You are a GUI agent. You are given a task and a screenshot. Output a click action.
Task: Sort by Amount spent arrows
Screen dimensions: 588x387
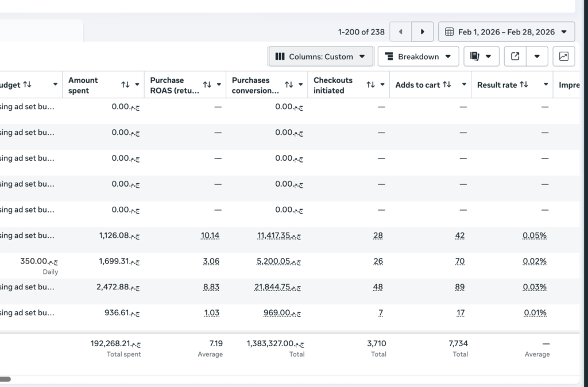click(x=125, y=85)
